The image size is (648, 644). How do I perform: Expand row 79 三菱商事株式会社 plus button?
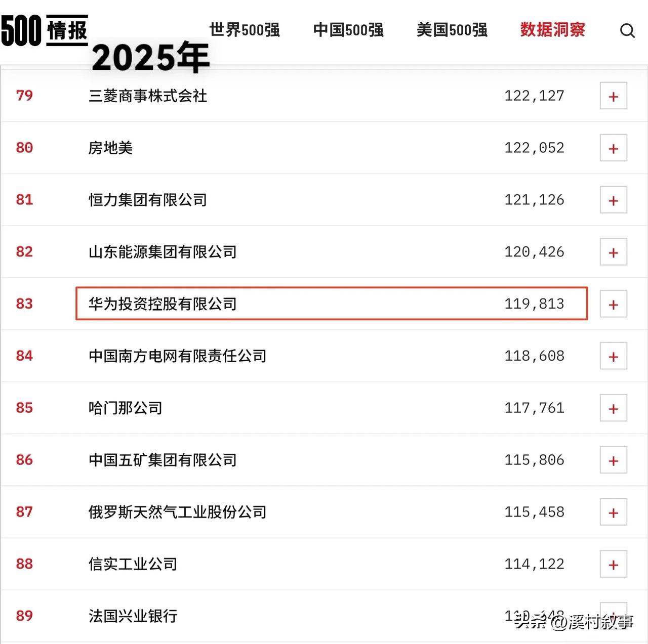point(614,96)
